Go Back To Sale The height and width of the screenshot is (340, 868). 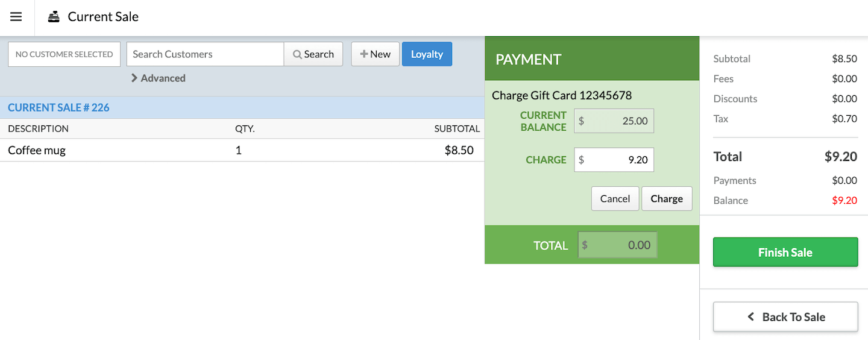click(785, 317)
